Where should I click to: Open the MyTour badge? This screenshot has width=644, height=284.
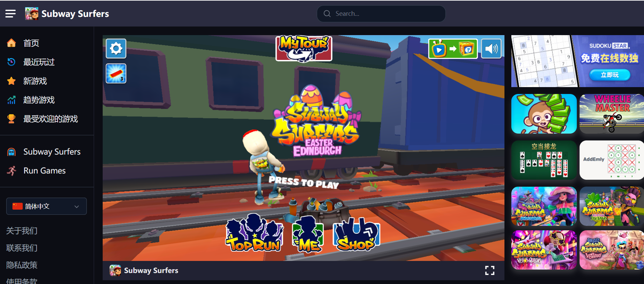pyautogui.click(x=304, y=49)
